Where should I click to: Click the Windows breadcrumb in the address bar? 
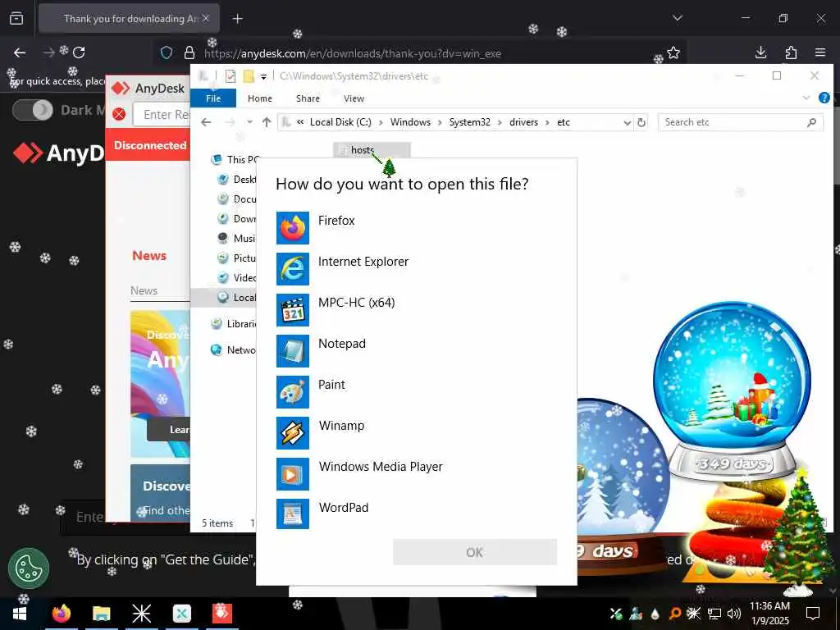click(410, 122)
